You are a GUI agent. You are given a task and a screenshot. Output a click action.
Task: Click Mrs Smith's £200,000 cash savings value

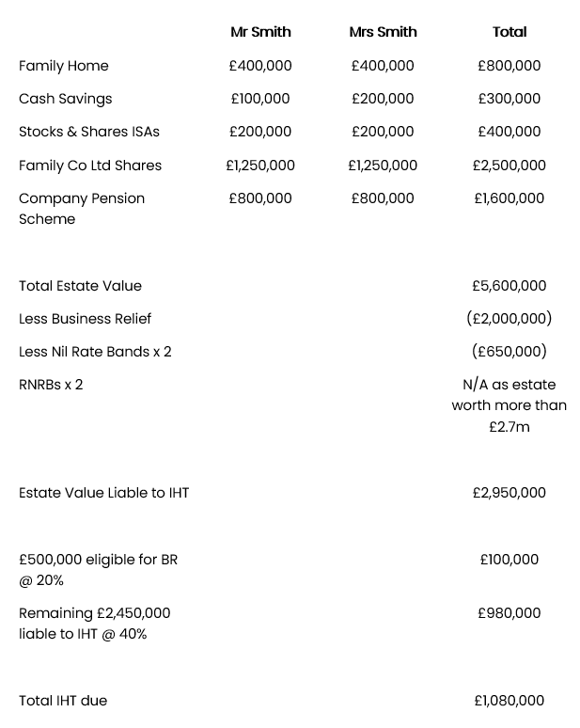[383, 99]
